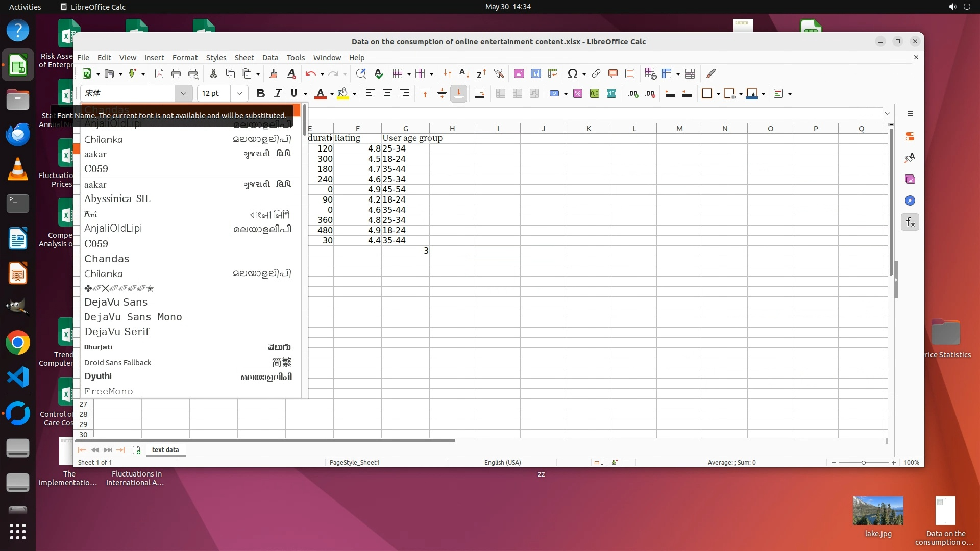Select Abyssinica SIL font entry
The image size is (980, 551).
(117, 198)
